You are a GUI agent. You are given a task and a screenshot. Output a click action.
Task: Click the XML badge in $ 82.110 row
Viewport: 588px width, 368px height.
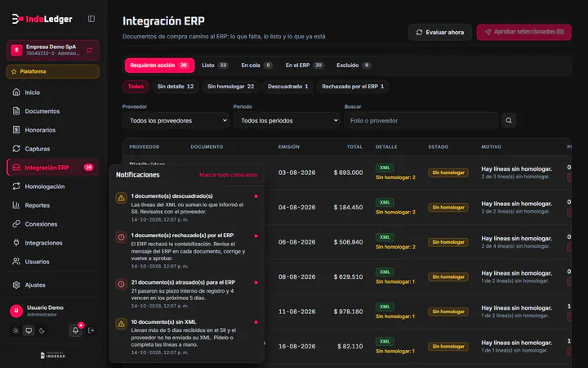point(385,341)
